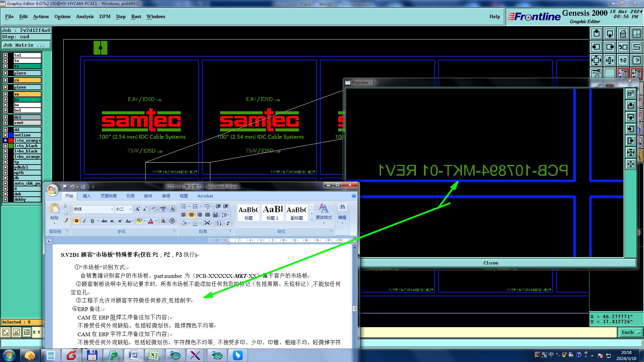Screen dimensions: 644x362
Task: Open the font name dropdown in Word
Action: click(112, 209)
